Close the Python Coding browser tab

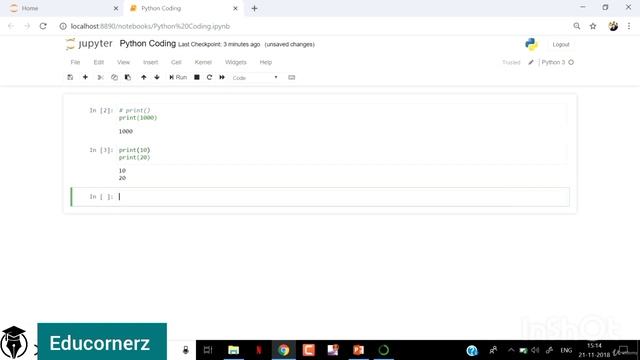coord(236,8)
